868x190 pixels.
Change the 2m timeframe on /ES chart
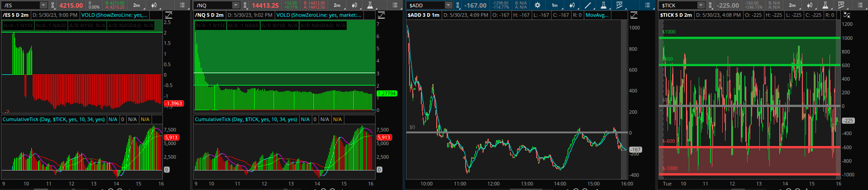click(136, 5)
